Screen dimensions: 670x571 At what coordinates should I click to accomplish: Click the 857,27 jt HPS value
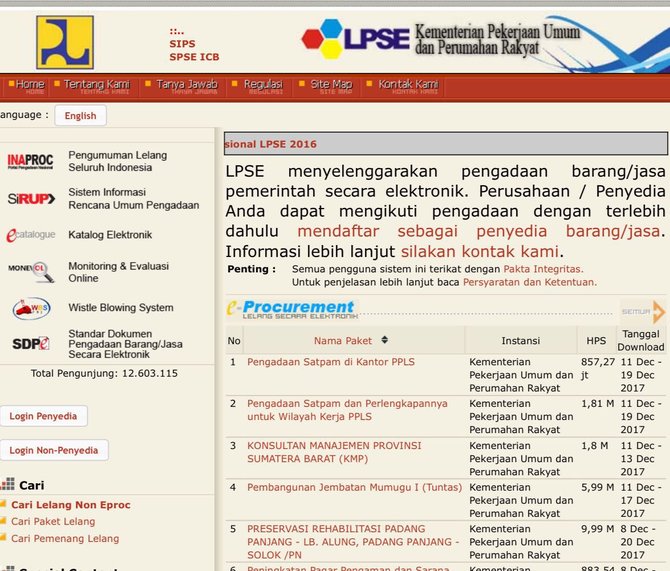tap(598, 368)
